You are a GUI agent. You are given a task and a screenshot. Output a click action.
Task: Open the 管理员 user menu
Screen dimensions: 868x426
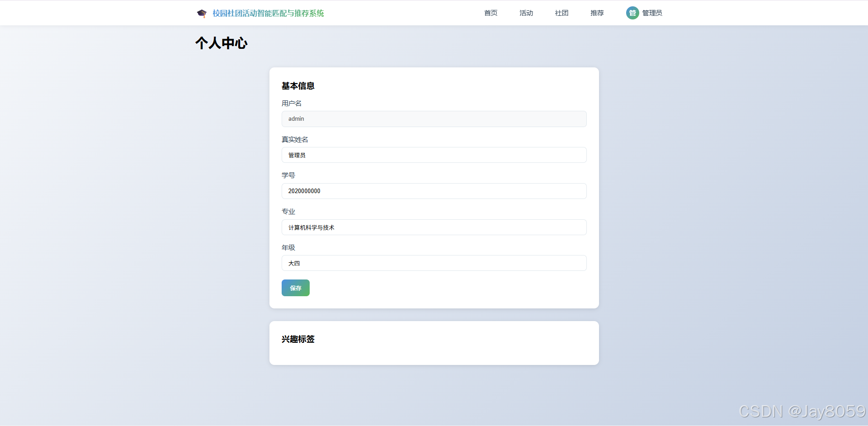click(652, 13)
